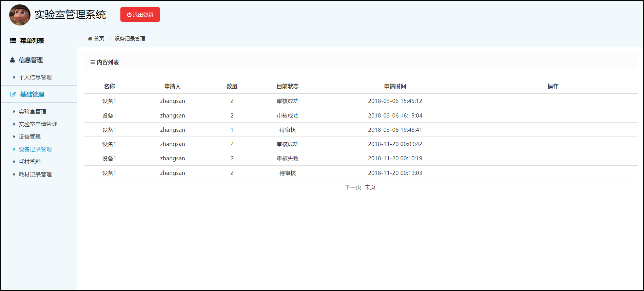Click the caret arrow before 设备管理
Viewport: 644px width, 291px height.
(x=14, y=137)
